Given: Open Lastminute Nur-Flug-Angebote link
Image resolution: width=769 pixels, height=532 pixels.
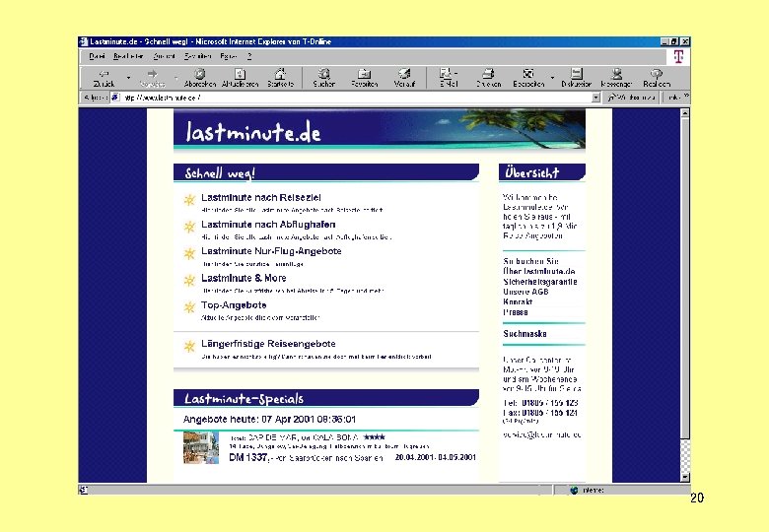Looking at the screenshot, I should 271,251.
